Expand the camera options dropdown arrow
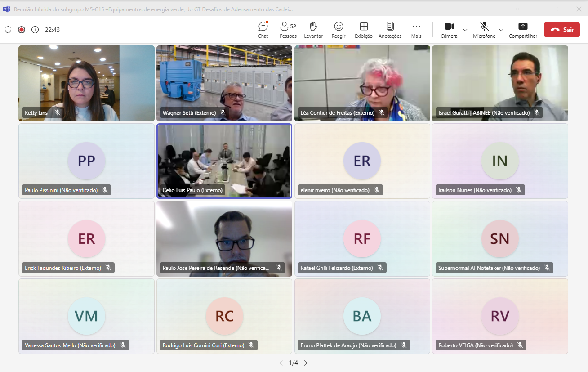The width and height of the screenshot is (588, 372). [465, 30]
